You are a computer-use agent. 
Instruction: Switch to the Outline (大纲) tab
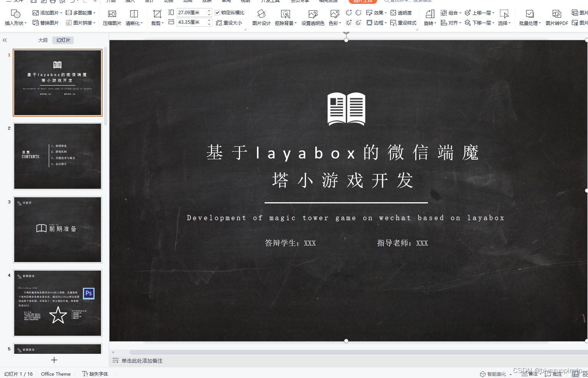(x=43, y=40)
